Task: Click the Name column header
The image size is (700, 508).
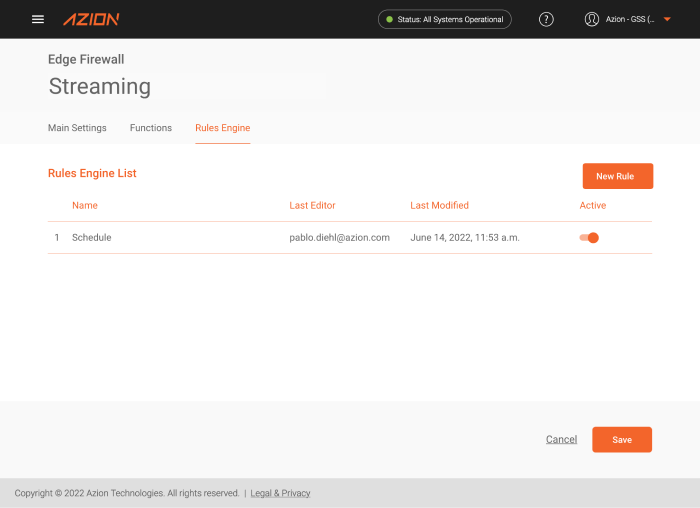Action: point(85,205)
